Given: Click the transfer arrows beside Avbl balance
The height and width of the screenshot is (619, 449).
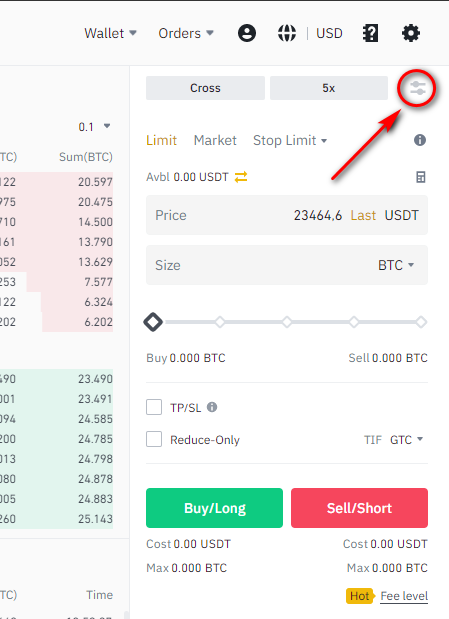Looking at the screenshot, I should click(x=241, y=177).
